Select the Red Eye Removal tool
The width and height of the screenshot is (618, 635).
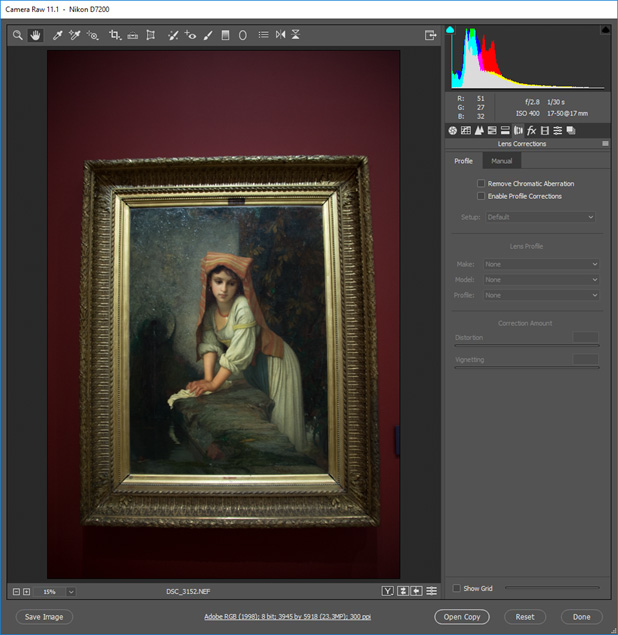click(190, 35)
